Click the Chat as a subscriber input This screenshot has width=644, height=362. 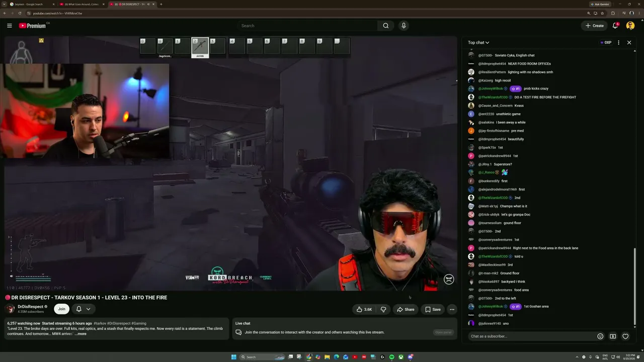click(531, 336)
